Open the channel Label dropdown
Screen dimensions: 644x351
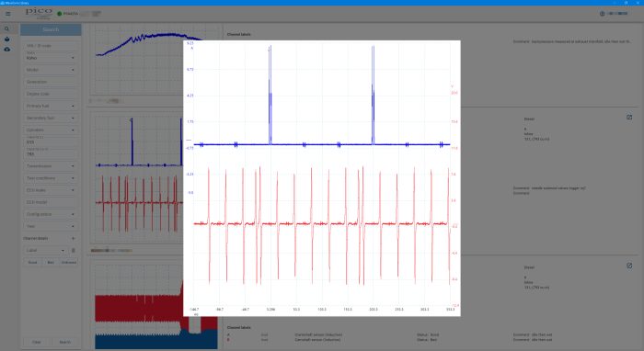click(45, 250)
